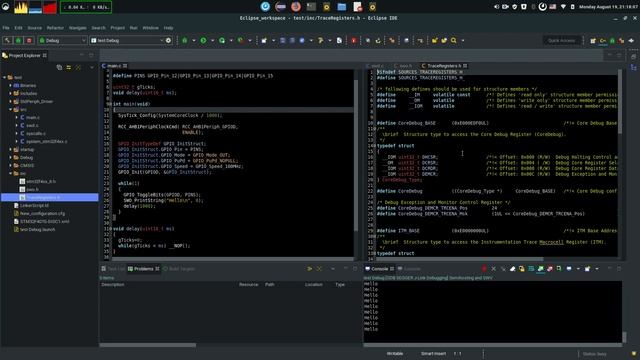Click the Description column header in Problems

(x=113, y=284)
